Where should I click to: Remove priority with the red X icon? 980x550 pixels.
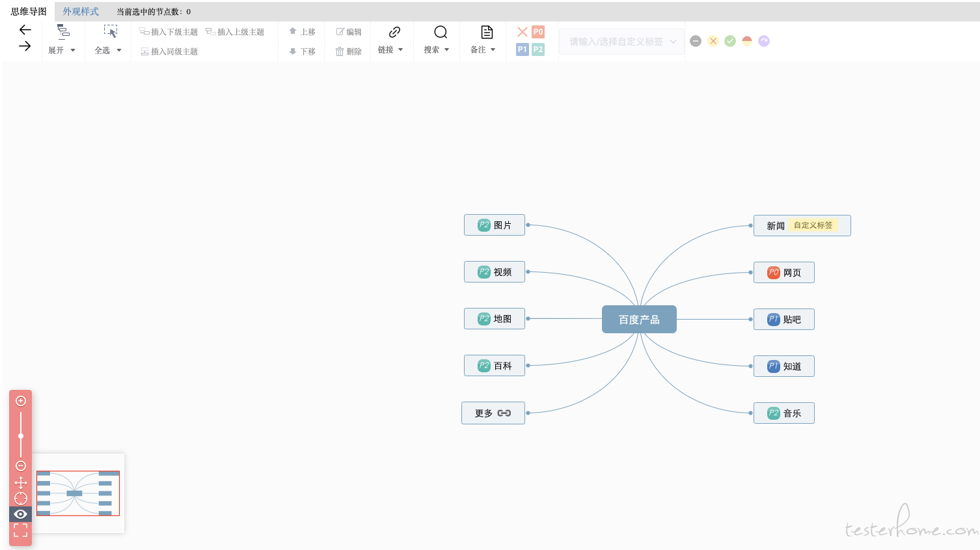point(522,32)
